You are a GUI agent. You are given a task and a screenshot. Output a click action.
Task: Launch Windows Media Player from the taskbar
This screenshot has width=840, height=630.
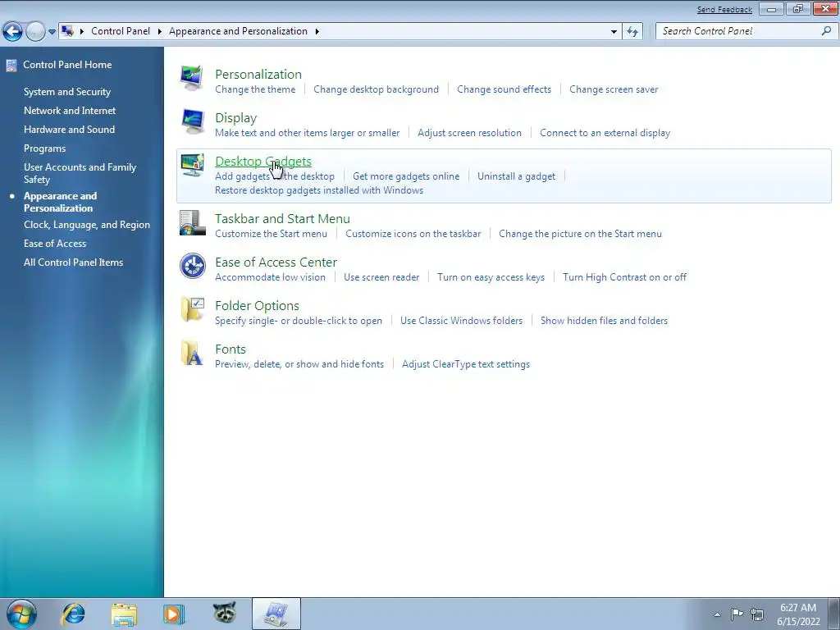(174, 614)
